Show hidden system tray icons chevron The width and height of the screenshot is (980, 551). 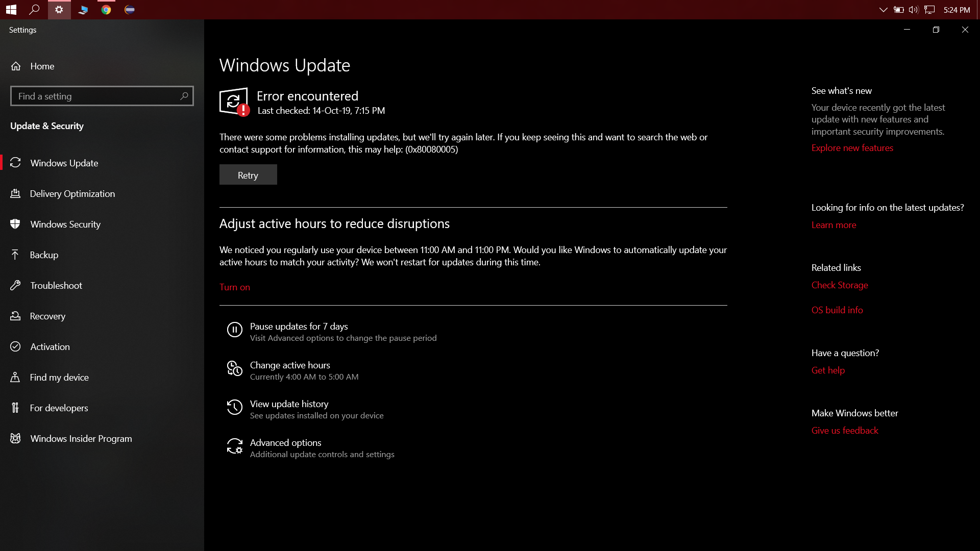[884, 10]
